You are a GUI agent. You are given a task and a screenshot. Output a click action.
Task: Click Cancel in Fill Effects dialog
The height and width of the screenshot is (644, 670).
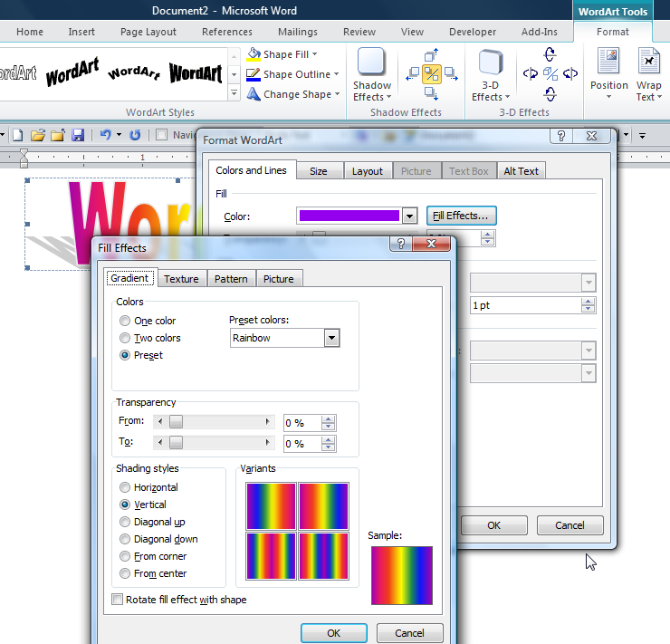409,633
